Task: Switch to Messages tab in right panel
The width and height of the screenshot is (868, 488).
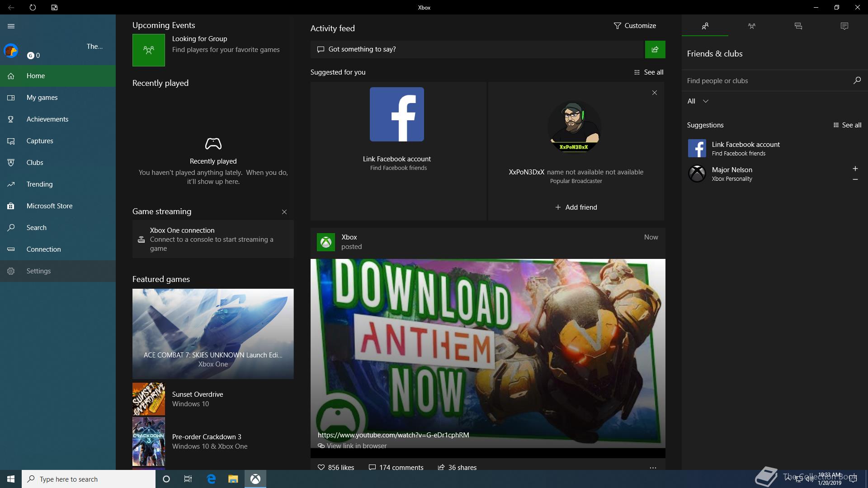Action: (x=798, y=26)
